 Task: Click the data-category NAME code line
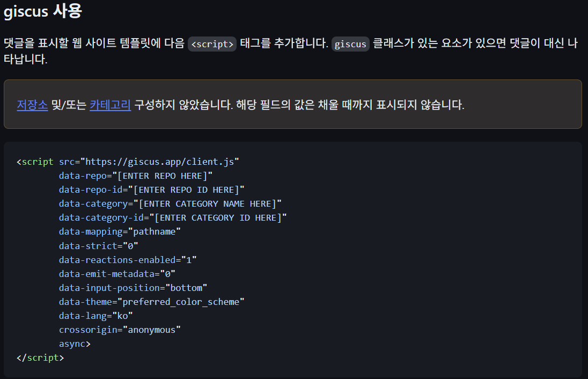pos(170,203)
